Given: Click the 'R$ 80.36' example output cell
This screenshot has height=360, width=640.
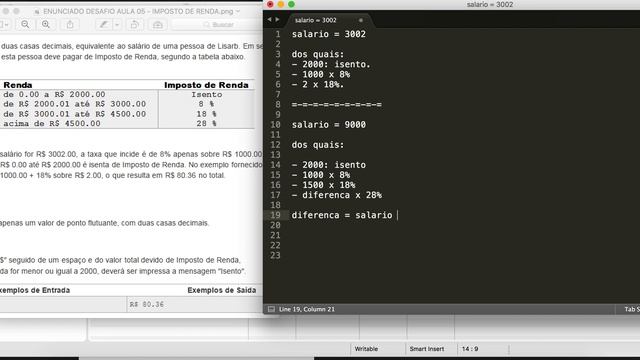Looking at the screenshot, I should click(147, 304).
